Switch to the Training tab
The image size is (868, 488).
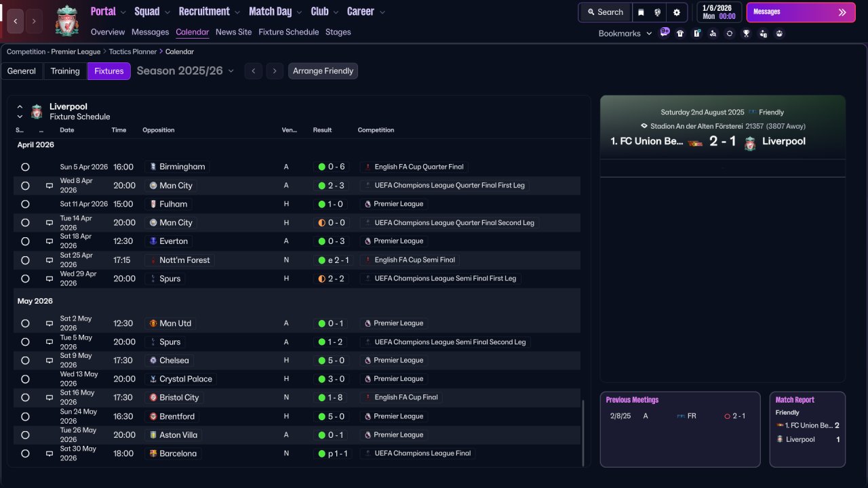click(65, 71)
